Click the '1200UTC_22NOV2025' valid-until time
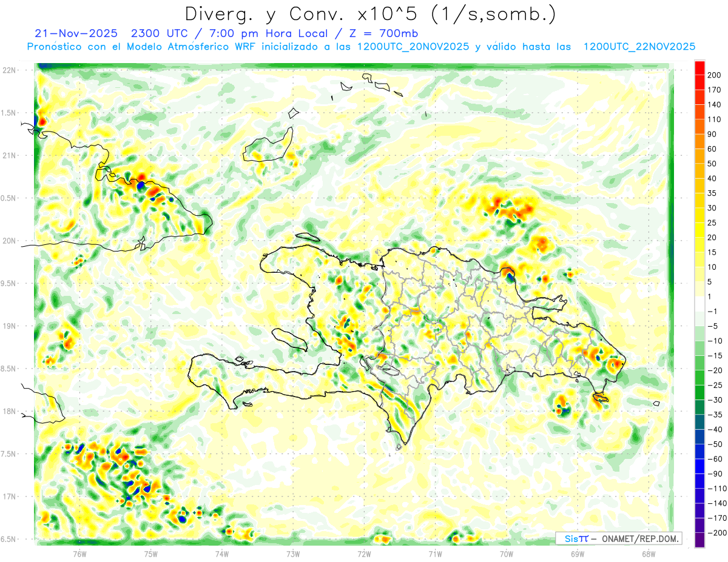 (639, 47)
